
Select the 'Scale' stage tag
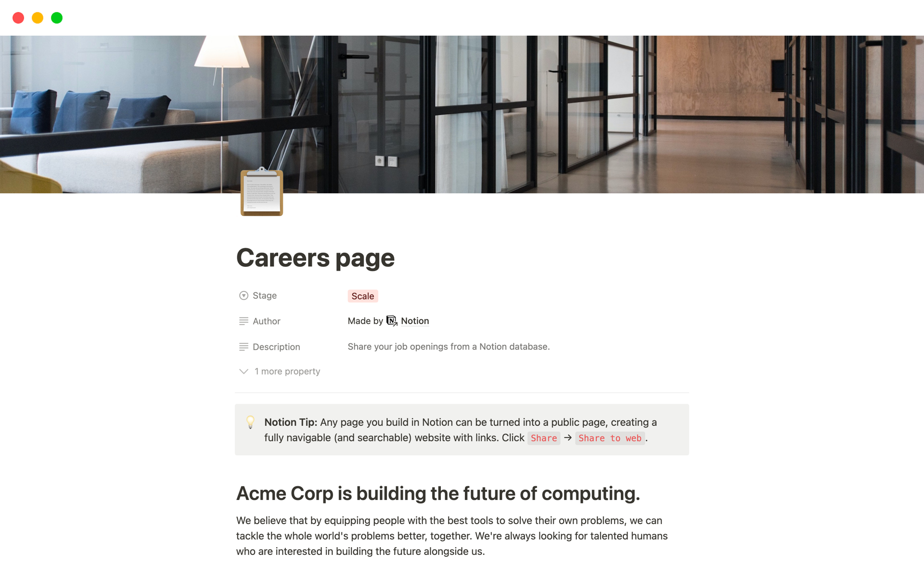[x=362, y=295]
